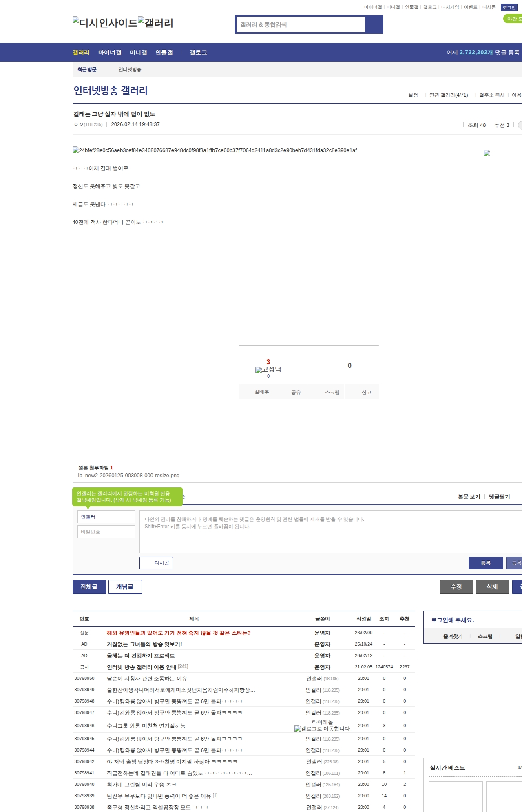Click 로그인해 주세요. in the side box

point(452,620)
